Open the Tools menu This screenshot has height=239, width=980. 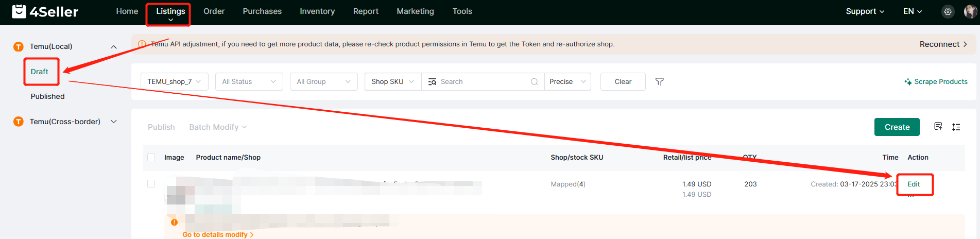(x=462, y=11)
